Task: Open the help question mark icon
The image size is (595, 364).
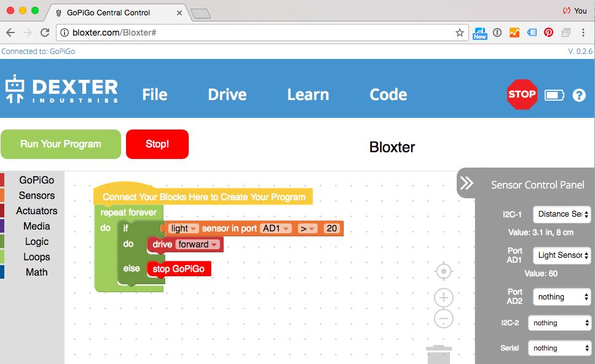Action: point(578,95)
